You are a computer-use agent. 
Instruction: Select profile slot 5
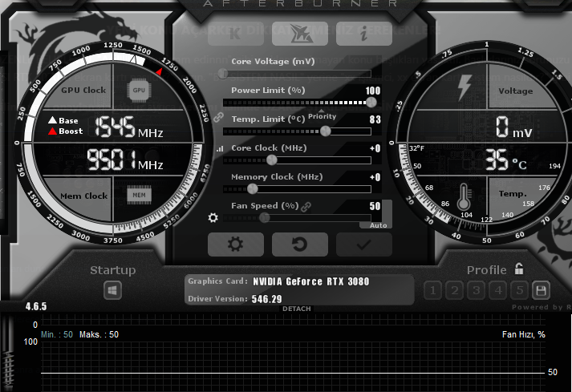point(520,291)
